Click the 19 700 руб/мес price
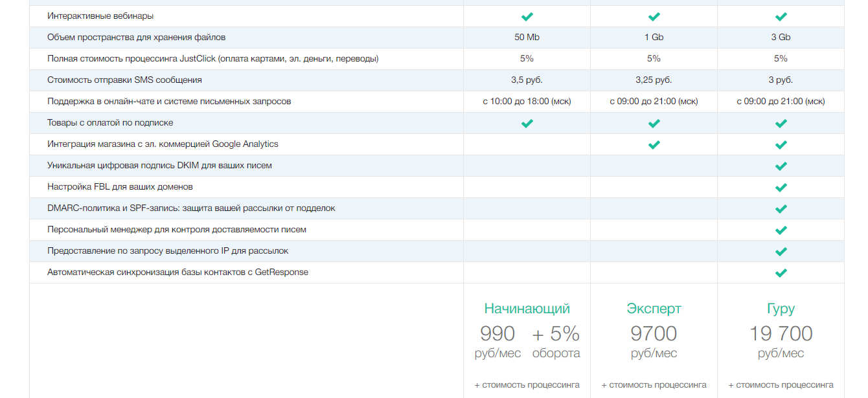This screenshot has width=868, height=398. click(781, 335)
